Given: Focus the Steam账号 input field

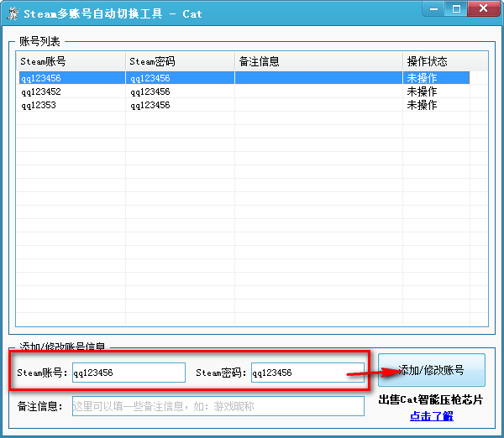Looking at the screenshot, I should pyautogui.click(x=128, y=373).
